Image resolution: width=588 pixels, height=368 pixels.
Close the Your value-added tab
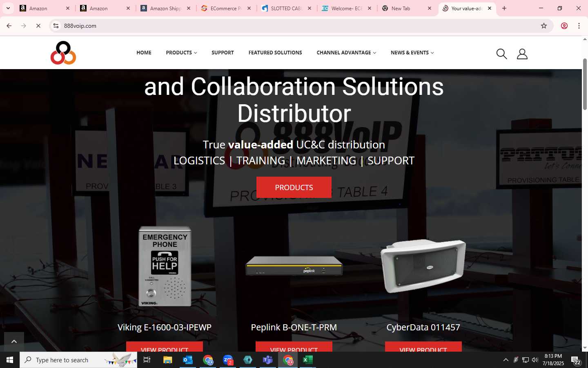click(490, 8)
